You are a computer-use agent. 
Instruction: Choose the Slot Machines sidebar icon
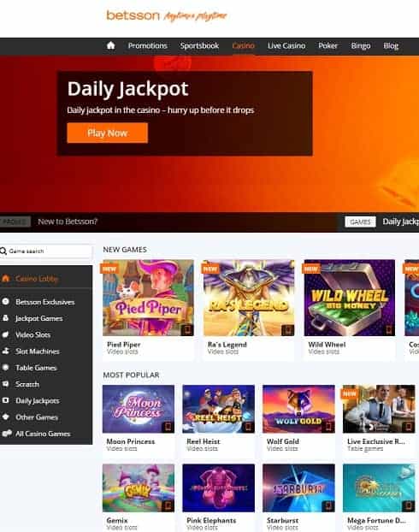click(x=5, y=352)
